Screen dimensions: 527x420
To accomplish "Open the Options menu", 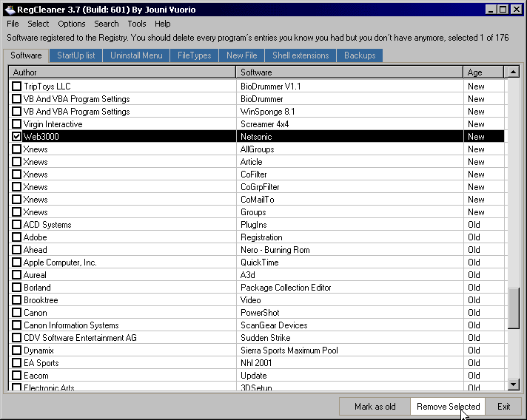I will [72, 24].
